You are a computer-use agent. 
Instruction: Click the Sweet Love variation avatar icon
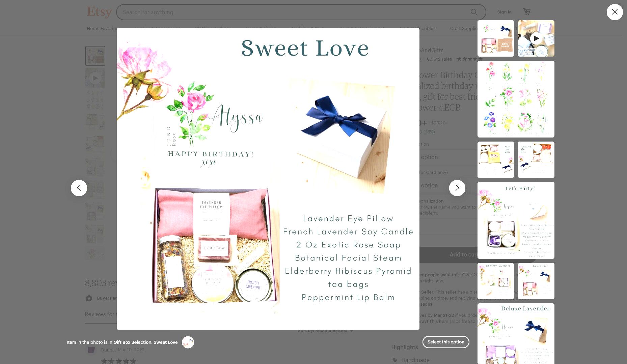(x=188, y=342)
